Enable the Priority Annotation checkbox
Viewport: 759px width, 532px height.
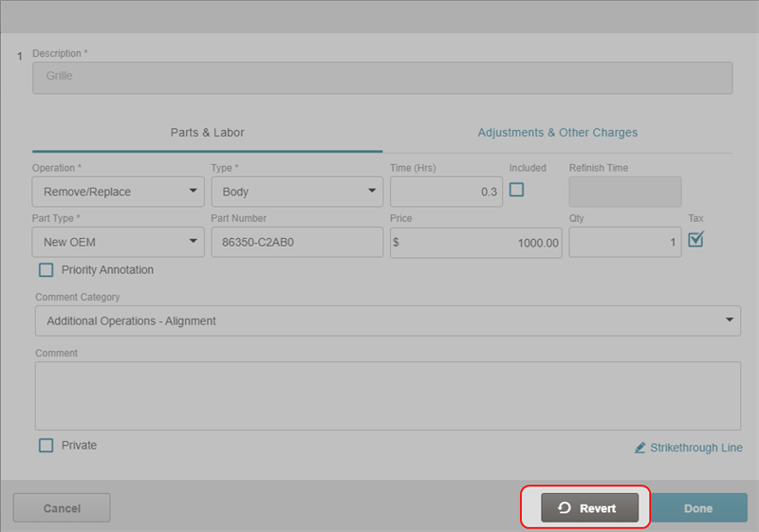coord(46,270)
